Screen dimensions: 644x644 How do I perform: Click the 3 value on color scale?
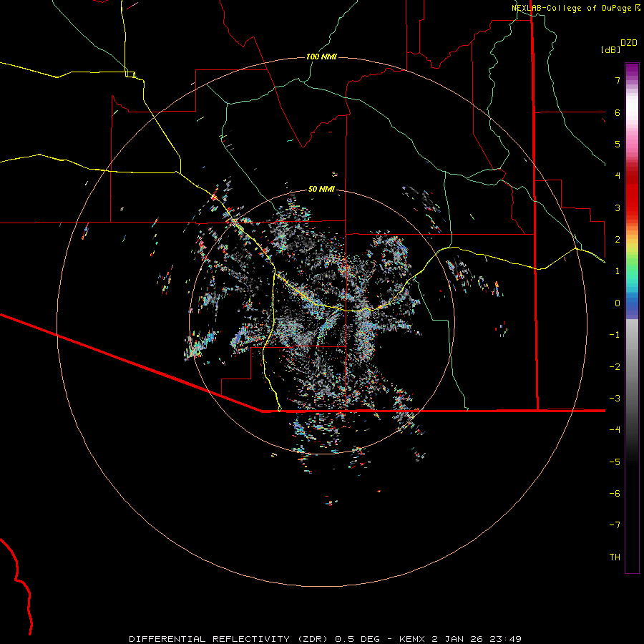point(618,208)
